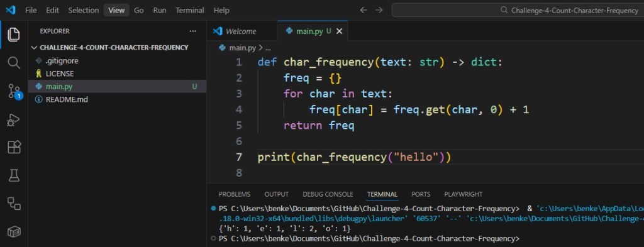This screenshot has height=247, width=644.
Task: Click line number 1 in the gutter
Action: [x=239, y=62]
